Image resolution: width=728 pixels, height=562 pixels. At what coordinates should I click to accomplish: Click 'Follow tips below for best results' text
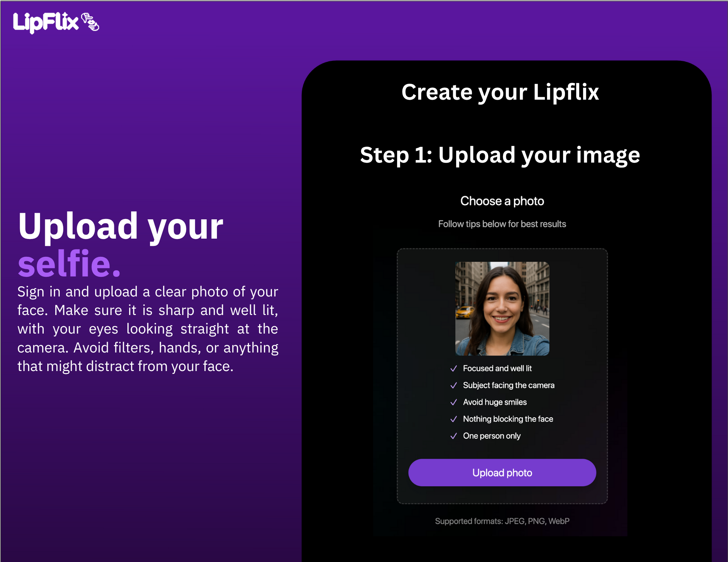tap(502, 224)
